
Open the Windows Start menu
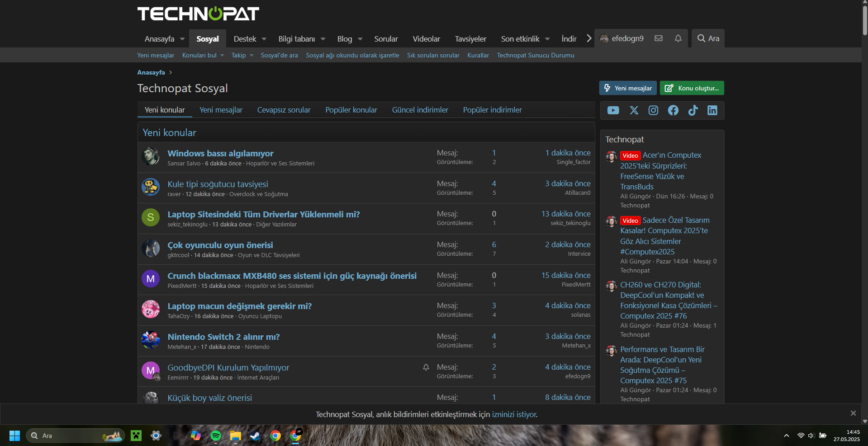pos(14,436)
